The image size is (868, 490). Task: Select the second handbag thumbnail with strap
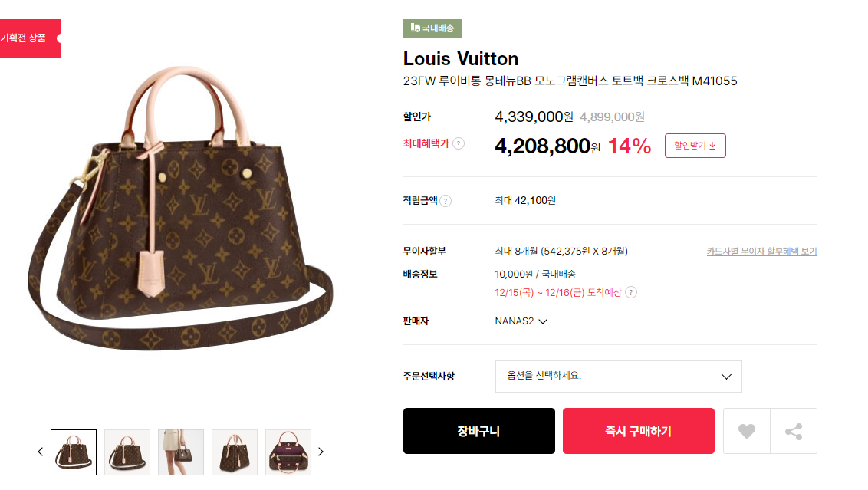(x=127, y=452)
